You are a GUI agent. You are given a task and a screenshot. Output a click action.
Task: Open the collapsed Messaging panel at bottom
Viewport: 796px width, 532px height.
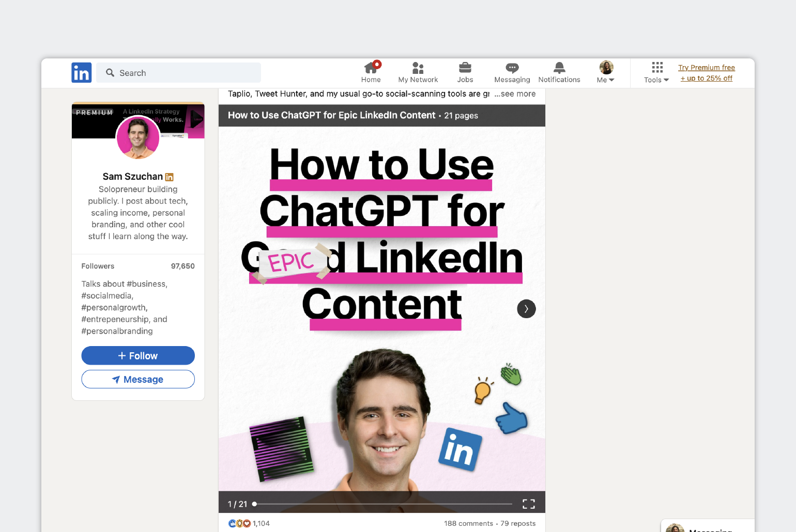[x=708, y=526]
